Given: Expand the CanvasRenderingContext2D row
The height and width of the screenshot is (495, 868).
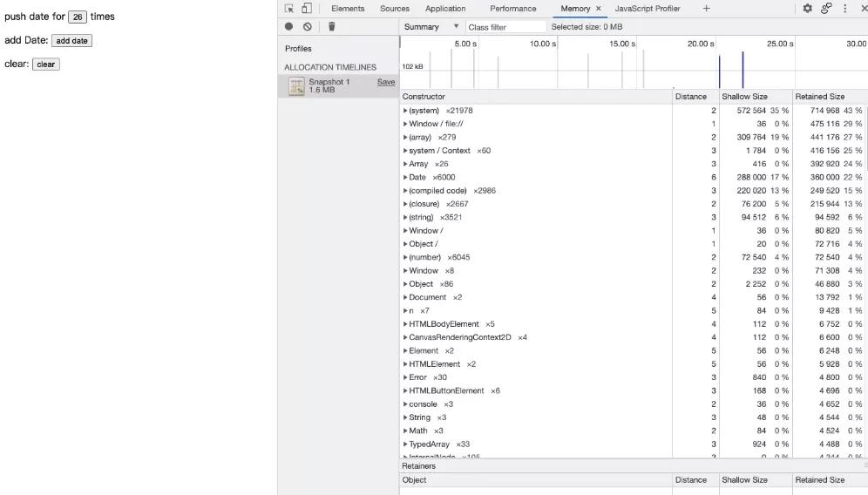Looking at the screenshot, I should pyautogui.click(x=405, y=337).
